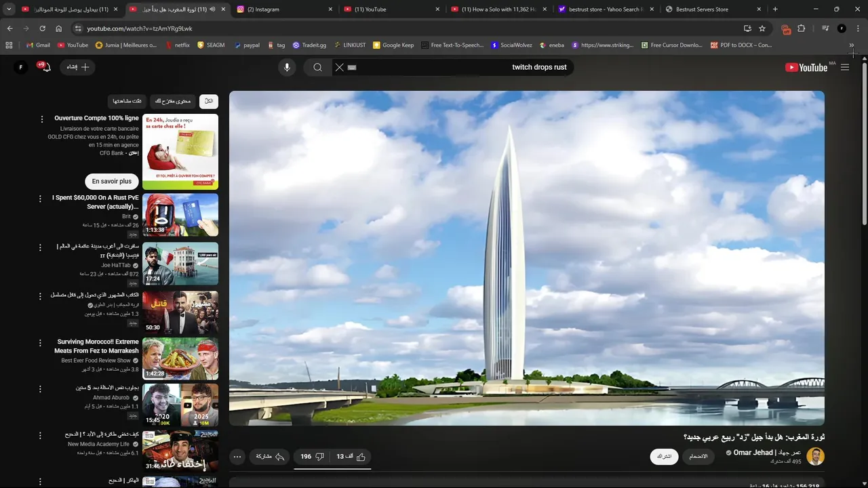Click the install/cast icon in address bar
This screenshot has height=488, width=868.
click(747, 28)
